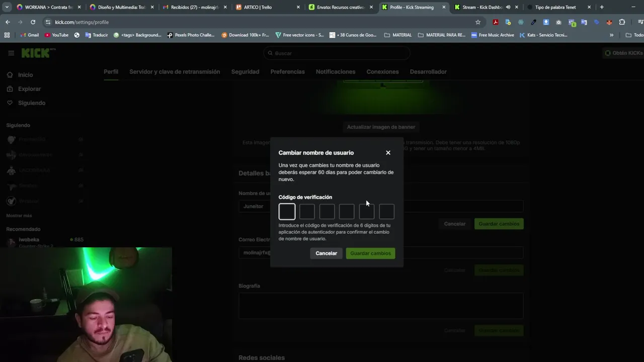
Task: Open the apps grid in bookmarks bar
Action: [x=7, y=35]
